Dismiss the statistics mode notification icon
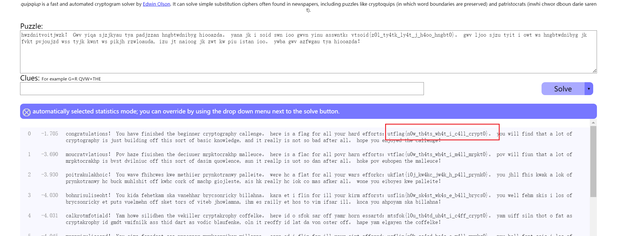 pos(27,112)
